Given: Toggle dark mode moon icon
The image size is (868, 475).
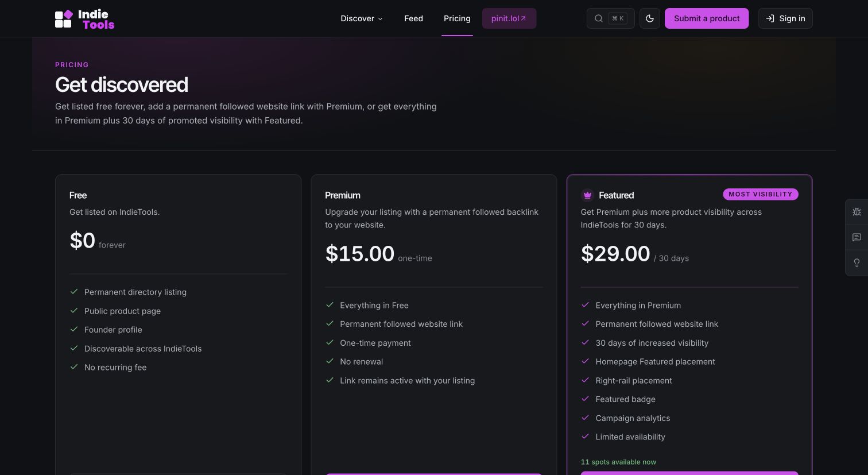Looking at the screenshot, I should 650,18.
